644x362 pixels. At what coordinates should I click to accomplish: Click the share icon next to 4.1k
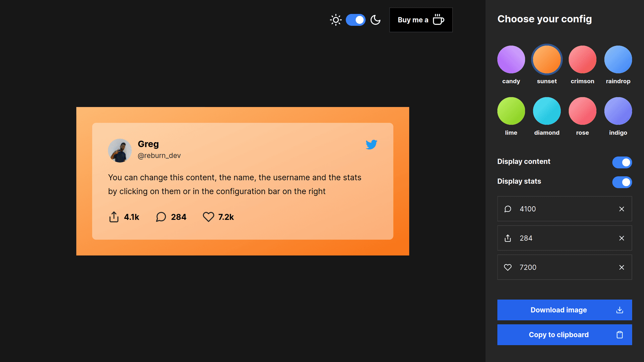click(x=114, y=217)
